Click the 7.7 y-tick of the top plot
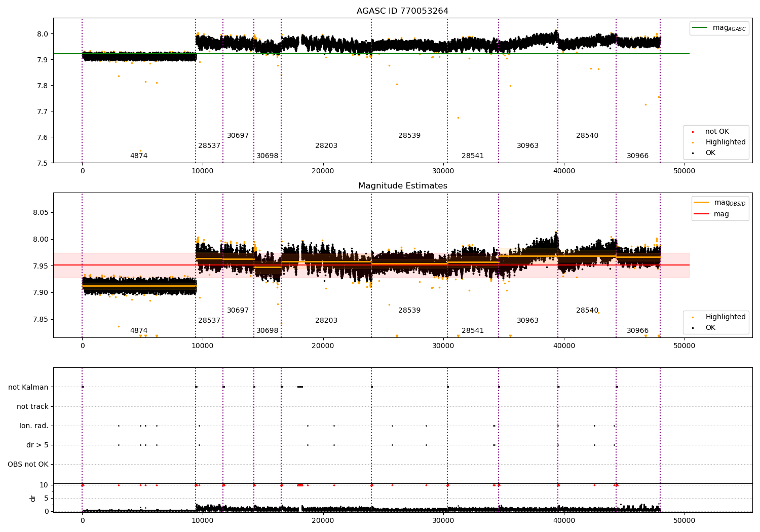 coord(43,111)
